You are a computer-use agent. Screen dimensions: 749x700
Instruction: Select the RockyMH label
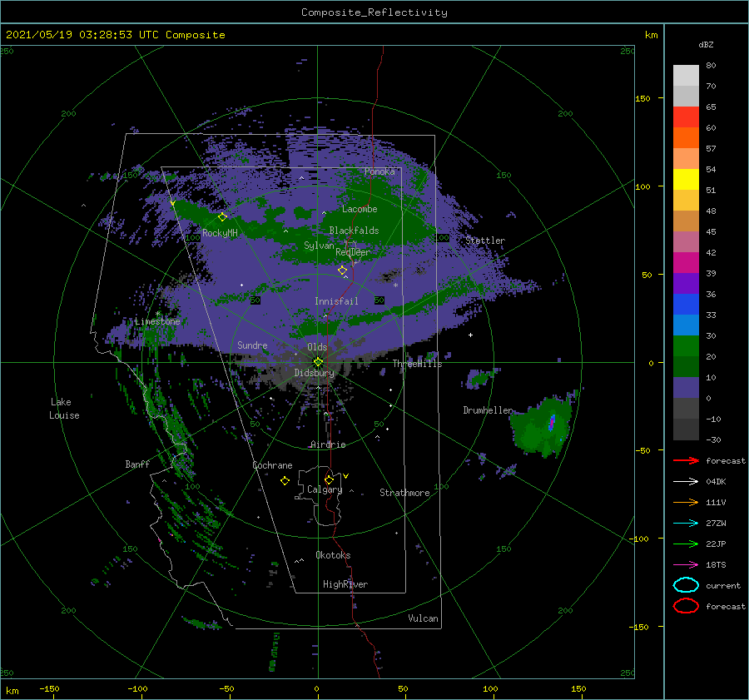tap(220, 233)
